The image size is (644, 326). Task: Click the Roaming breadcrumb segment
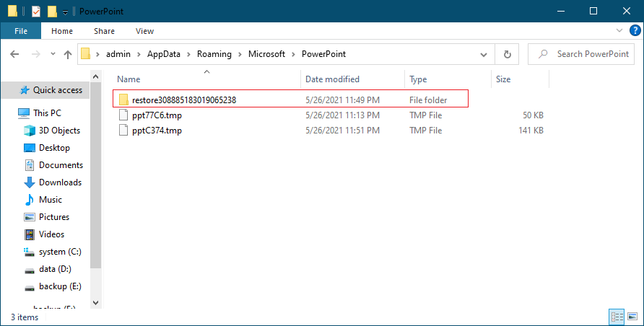214,54
